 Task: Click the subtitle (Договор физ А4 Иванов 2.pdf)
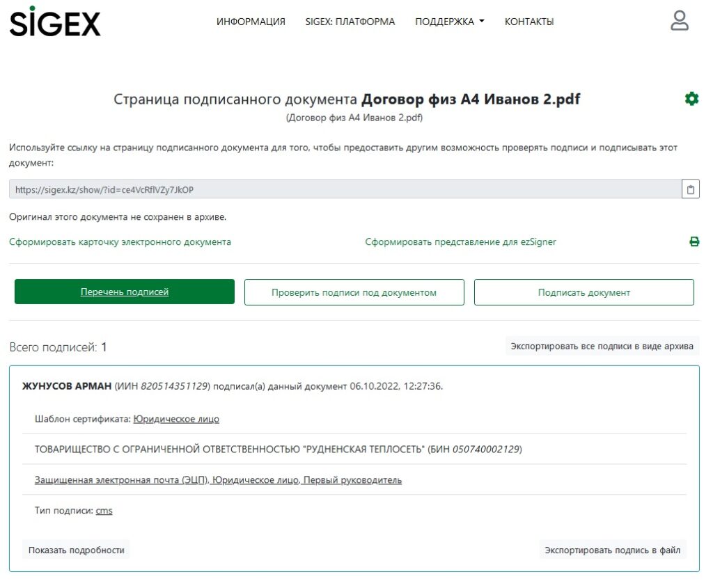coord(354,118)
